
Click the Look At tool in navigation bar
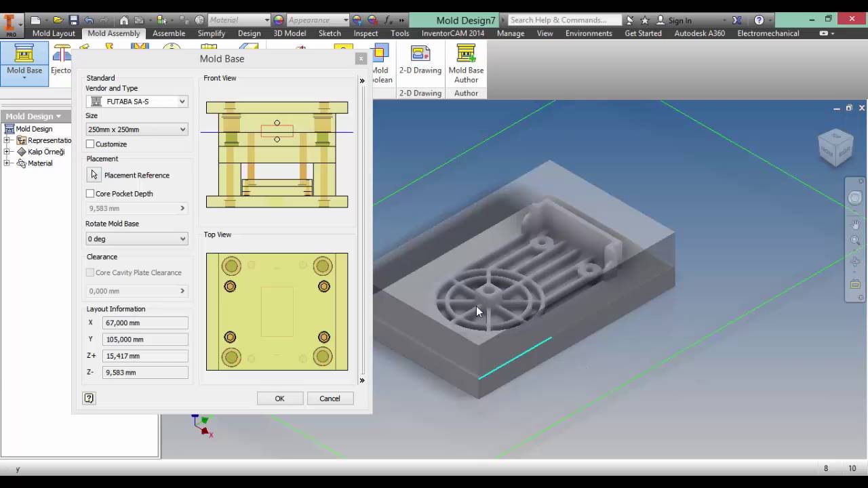(x=855, y=284)
